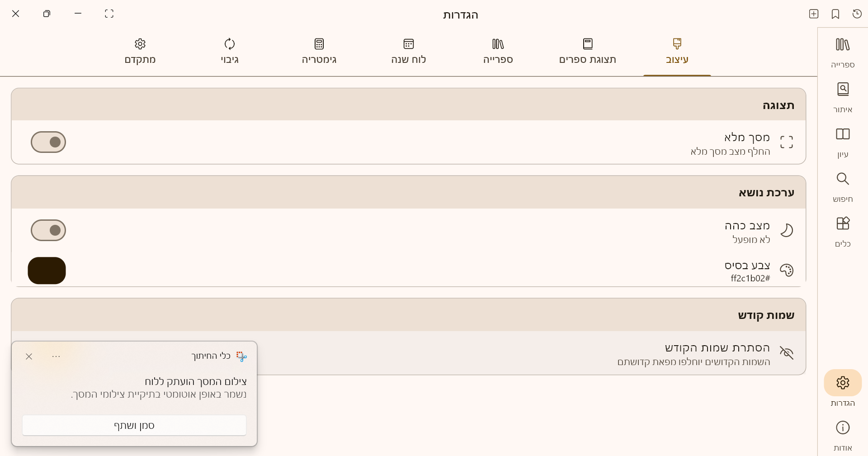868x456 pixels.
Task: Open the חיפוש search sidebar icon
Action: tap(842, 185)
